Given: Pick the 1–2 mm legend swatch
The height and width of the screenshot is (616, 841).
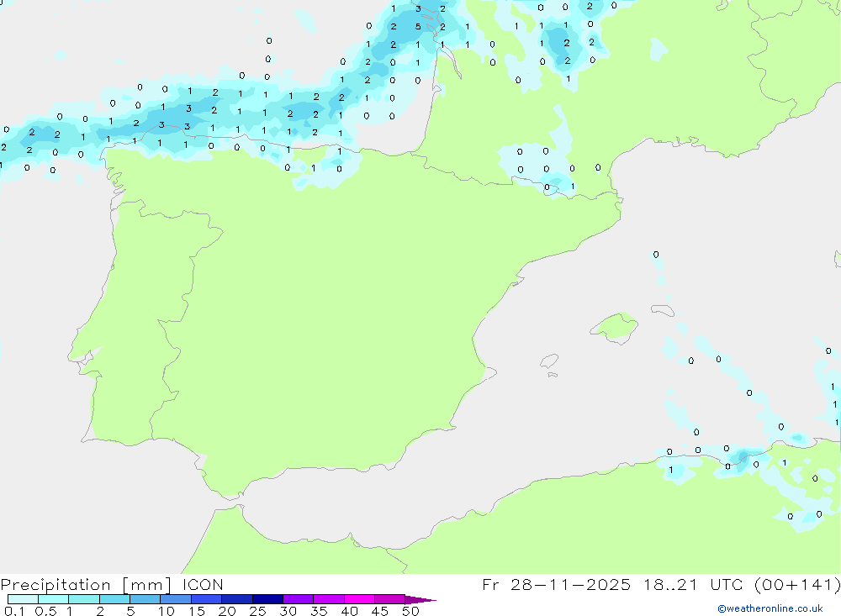Looking at the screenshot, I should tap(83, 599).
